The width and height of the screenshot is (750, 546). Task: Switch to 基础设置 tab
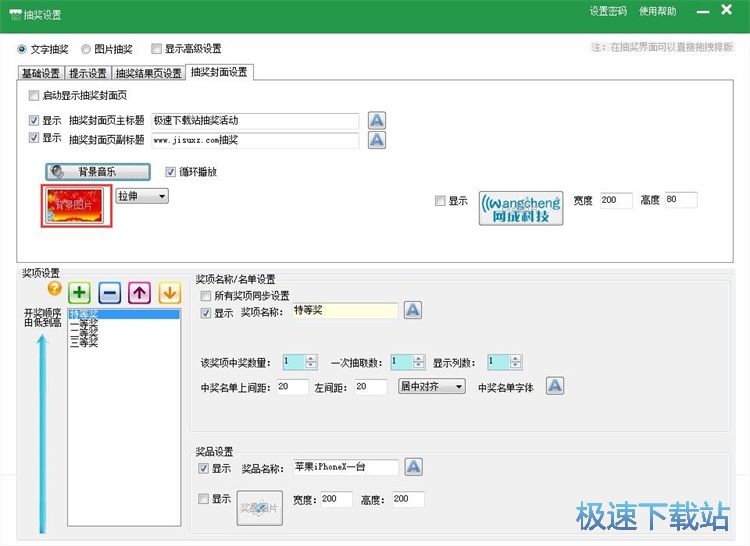pos(41,73)
